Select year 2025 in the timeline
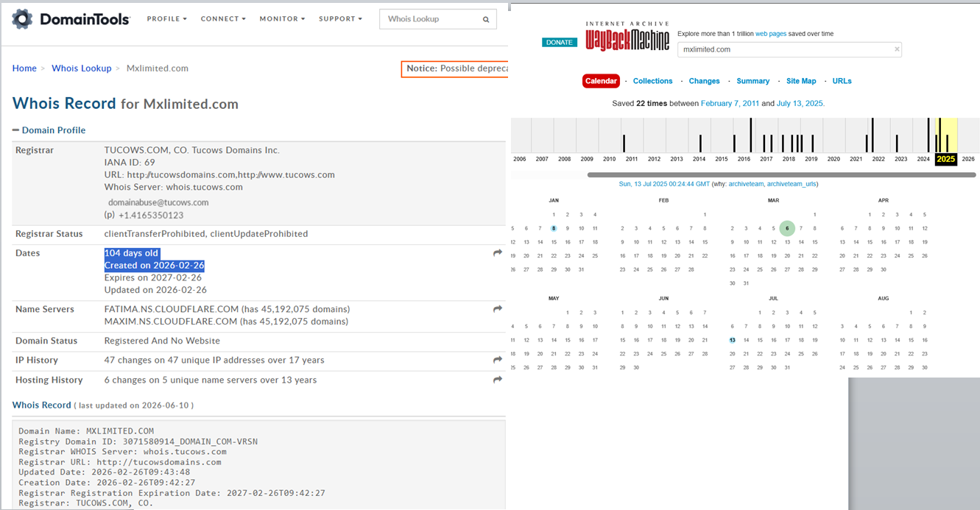Screen dimensions: 980x510 click(946, 159)
